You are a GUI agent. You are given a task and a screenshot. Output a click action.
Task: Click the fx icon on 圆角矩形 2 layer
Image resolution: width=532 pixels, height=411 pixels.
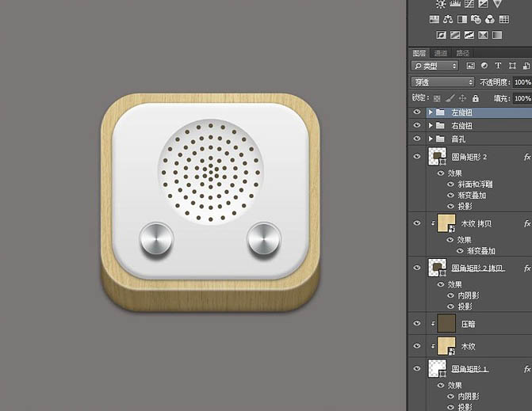pyautogui.click(x=526, y=157)
